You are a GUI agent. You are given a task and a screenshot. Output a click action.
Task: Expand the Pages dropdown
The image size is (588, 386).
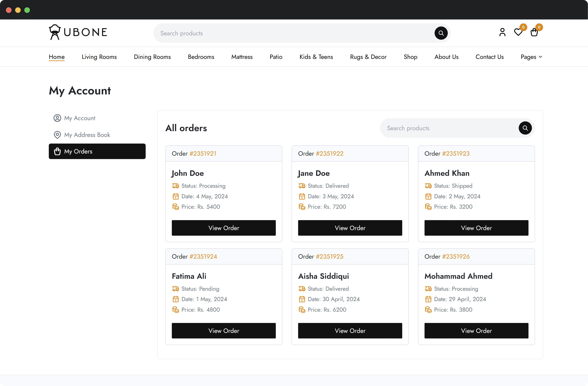tap(531, 57)
